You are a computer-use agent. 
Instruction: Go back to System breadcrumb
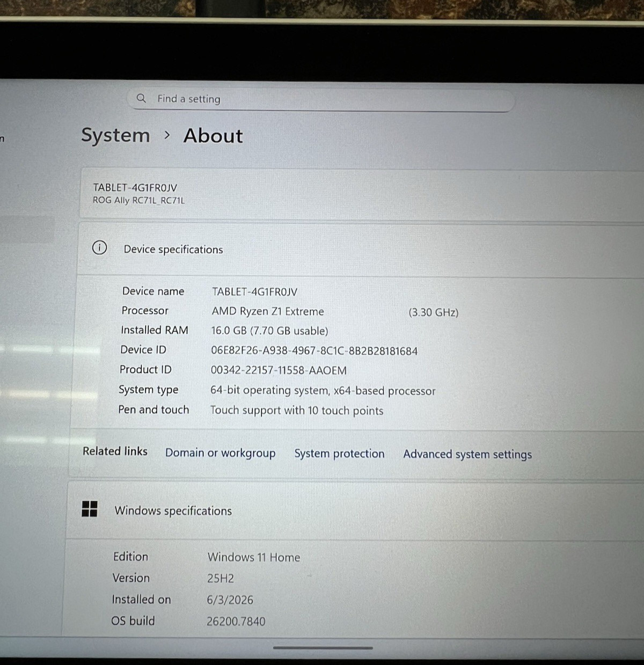point(115,135)
